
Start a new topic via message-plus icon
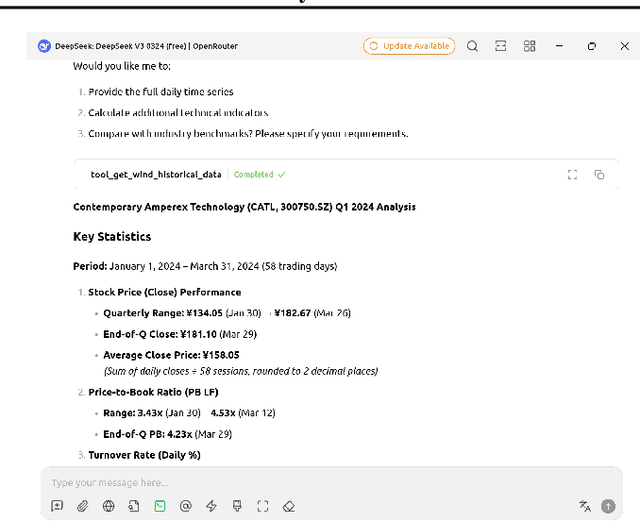pyautogui.click(x=57, y=506)
